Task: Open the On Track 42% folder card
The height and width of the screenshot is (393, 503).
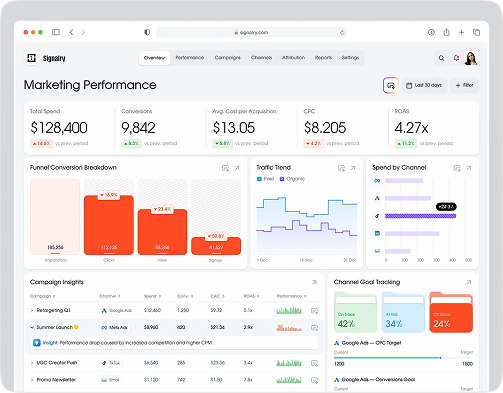Action: (355, 312)
